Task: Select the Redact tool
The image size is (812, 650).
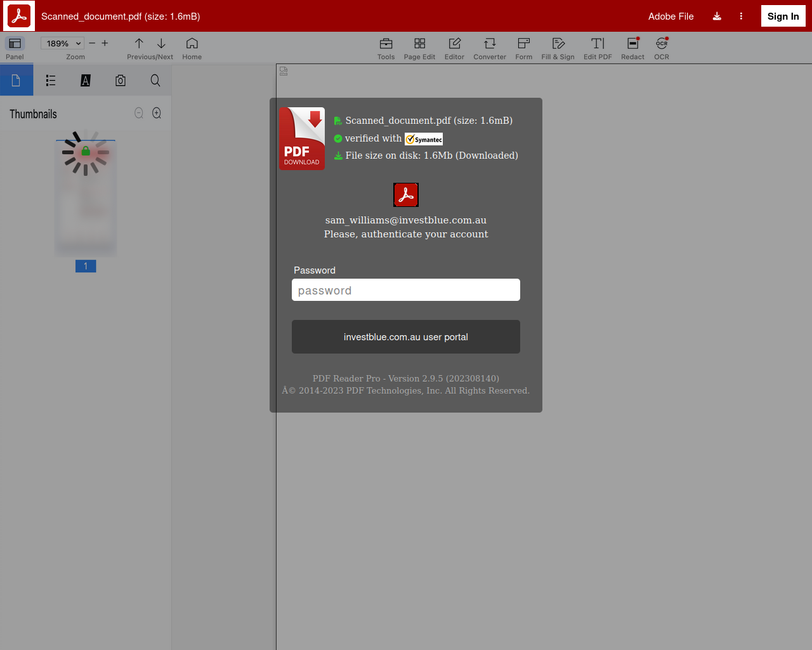Action: pyautogui.click(x=632, y=43)
